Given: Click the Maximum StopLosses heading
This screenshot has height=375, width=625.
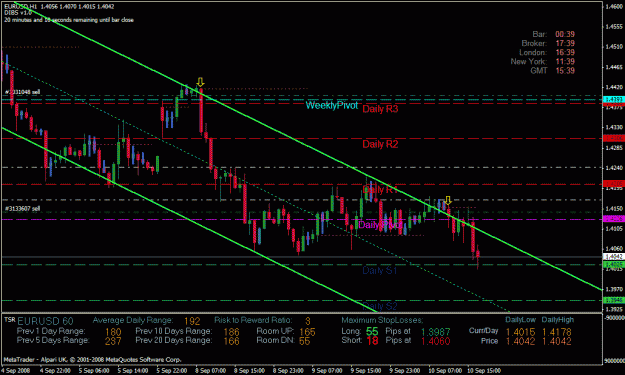Looking at the screenshot, I should 382,320.
